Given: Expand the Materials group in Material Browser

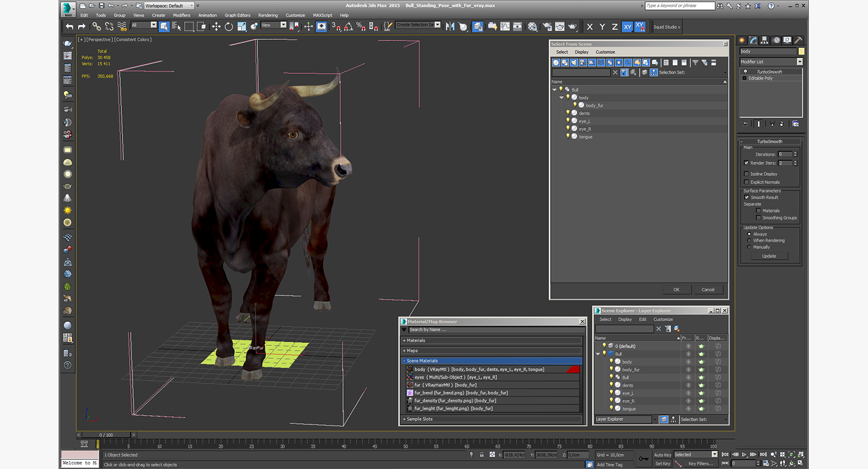Looking at the screenshot, I should (491, 341).
